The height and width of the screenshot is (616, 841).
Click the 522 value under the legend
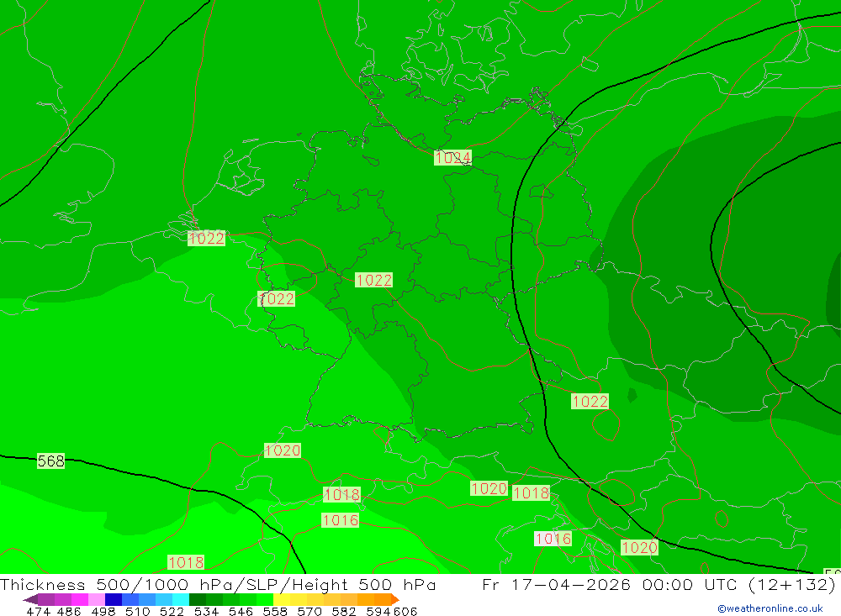172,611
